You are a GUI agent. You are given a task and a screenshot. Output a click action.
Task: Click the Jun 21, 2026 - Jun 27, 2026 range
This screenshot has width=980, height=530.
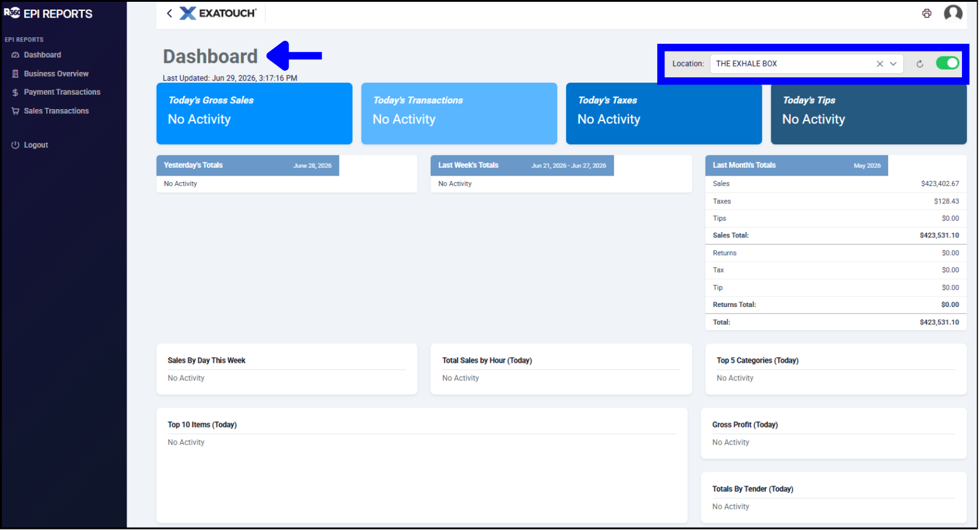pyautogui.click(x=569, y=166)
